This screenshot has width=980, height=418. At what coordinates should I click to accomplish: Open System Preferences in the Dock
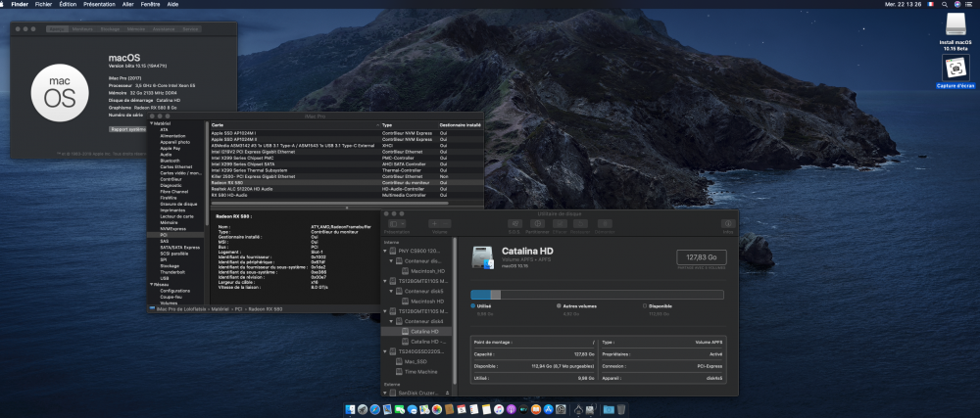coord(561,409)
